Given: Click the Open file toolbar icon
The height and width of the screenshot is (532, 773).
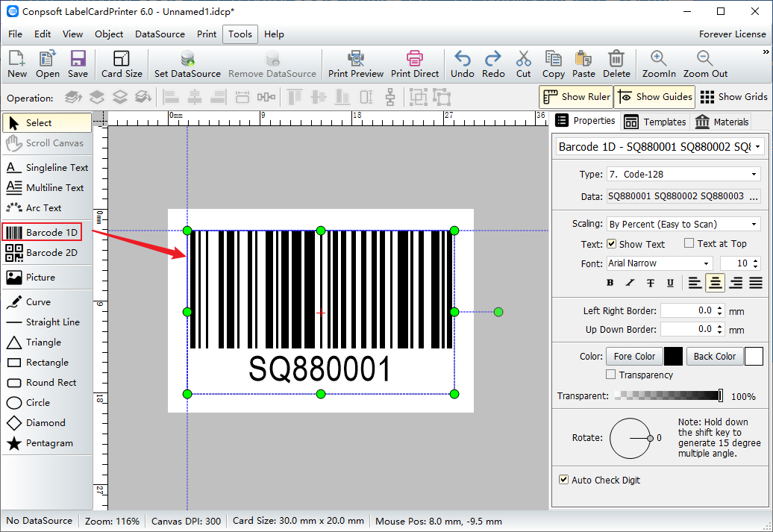Looking at the screenshot, I should coord(47,64).
